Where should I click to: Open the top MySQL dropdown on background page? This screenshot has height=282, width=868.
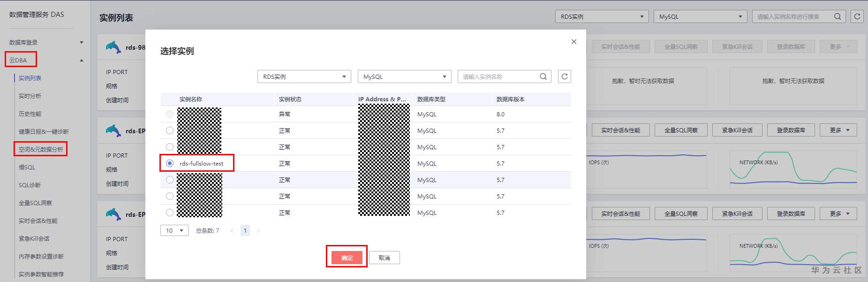pyautogui.click(x=701, y=16)
